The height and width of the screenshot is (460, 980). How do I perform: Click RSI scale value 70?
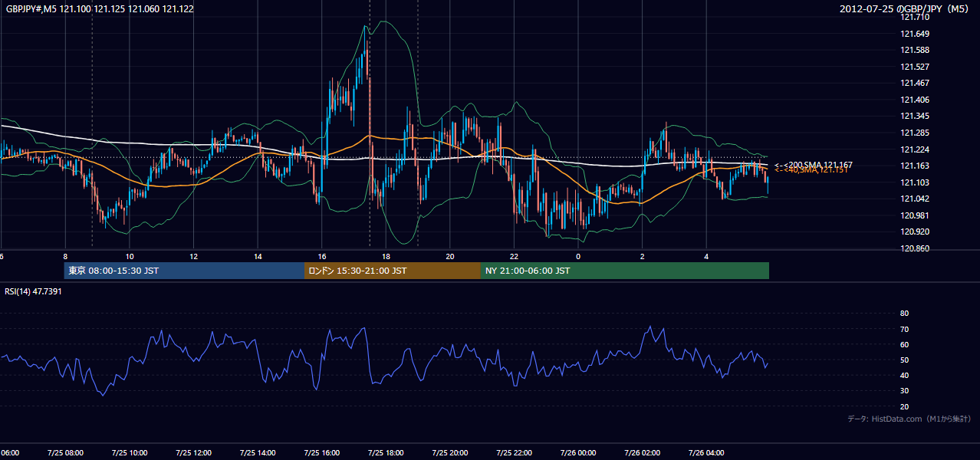[904, 329]
